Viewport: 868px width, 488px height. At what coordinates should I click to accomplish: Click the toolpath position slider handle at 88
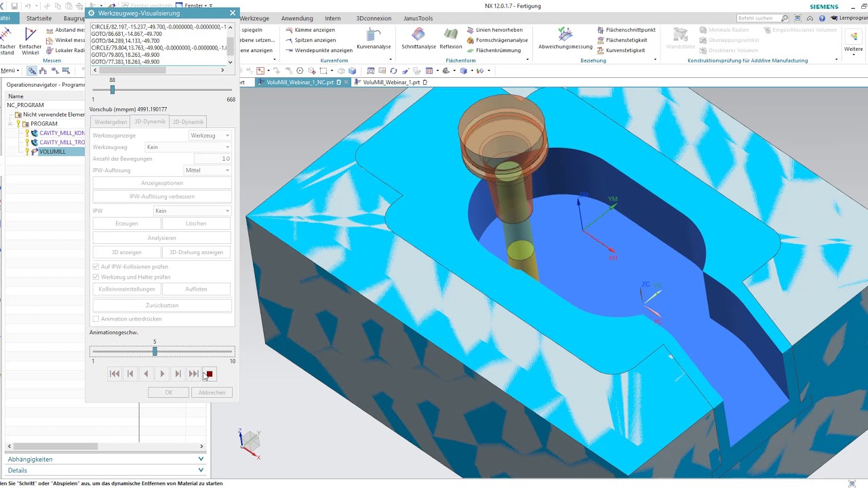click(x=112, y=89)
